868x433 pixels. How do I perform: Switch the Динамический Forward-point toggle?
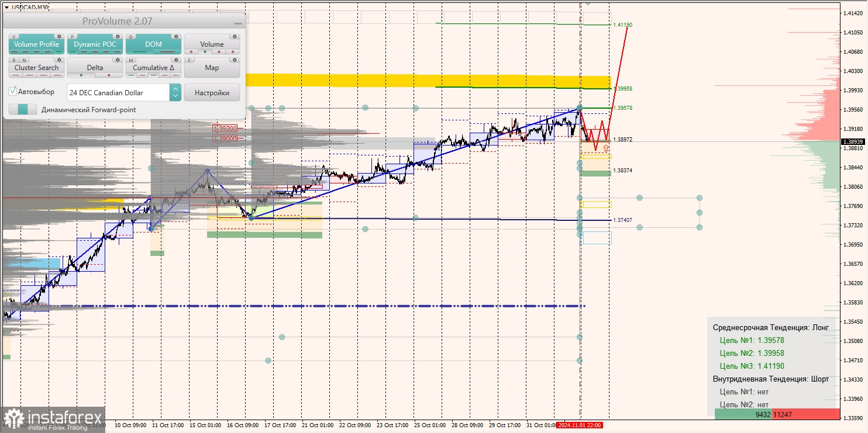(23, 109)
